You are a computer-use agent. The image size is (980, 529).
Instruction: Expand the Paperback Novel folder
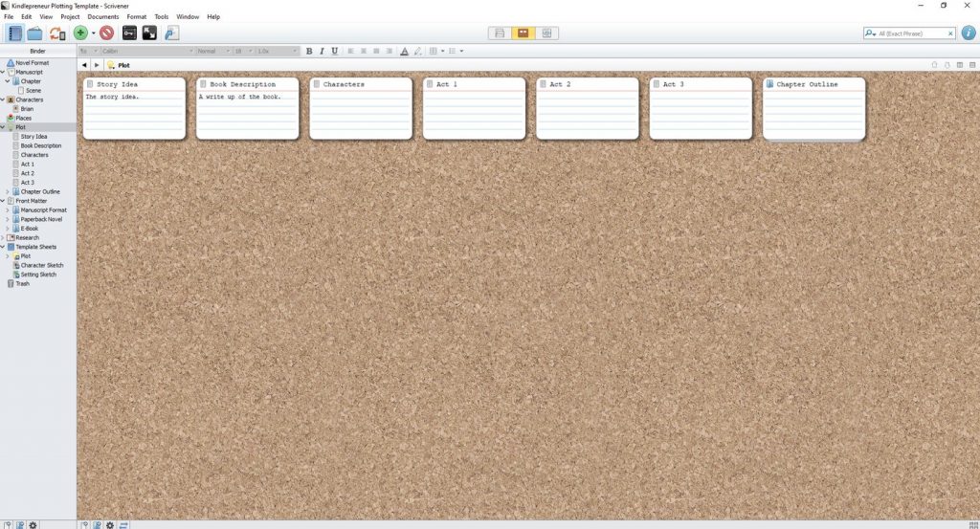(x=8, y=219)
